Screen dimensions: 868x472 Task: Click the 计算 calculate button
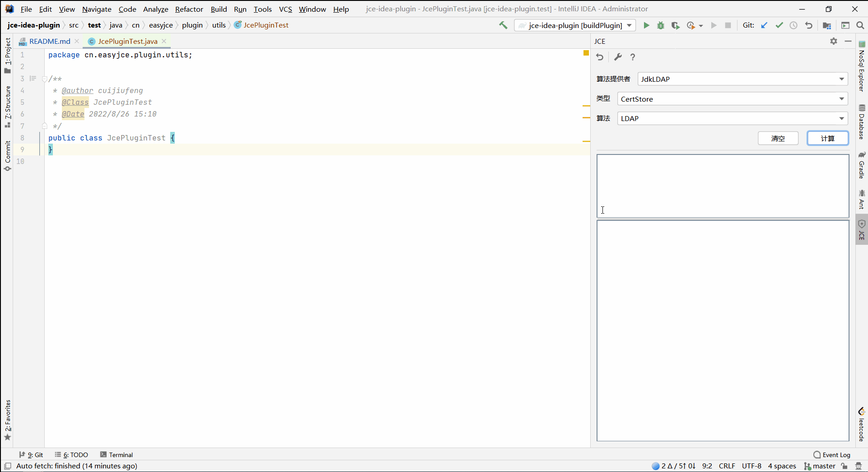coord(828,138)
